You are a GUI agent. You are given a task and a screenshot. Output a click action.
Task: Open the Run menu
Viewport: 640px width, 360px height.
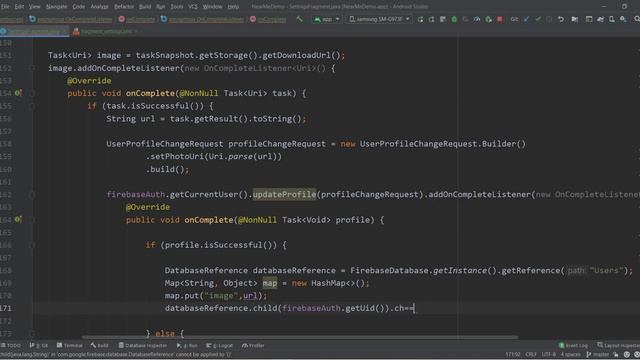click(x=161, y=7)
